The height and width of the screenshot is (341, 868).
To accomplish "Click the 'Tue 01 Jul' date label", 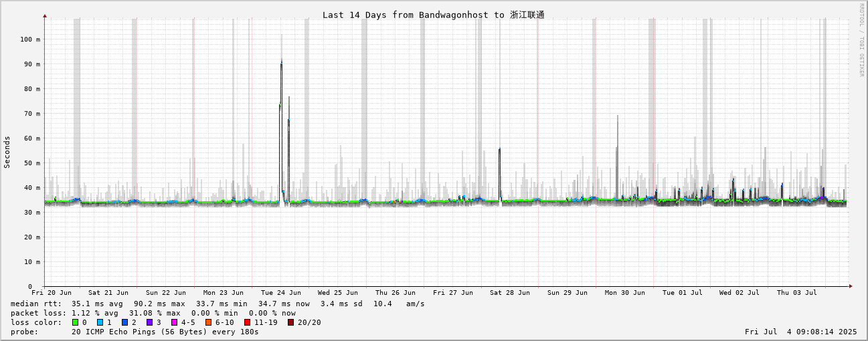I will [683, 293].
